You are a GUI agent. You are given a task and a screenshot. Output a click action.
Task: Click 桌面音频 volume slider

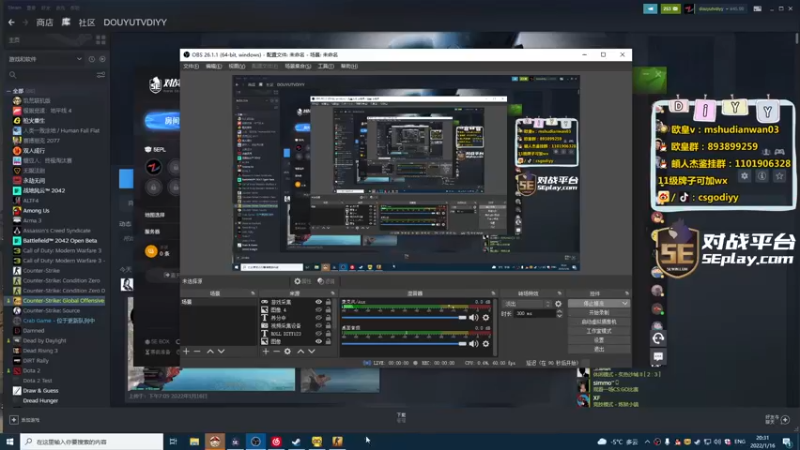pos(404,343)
